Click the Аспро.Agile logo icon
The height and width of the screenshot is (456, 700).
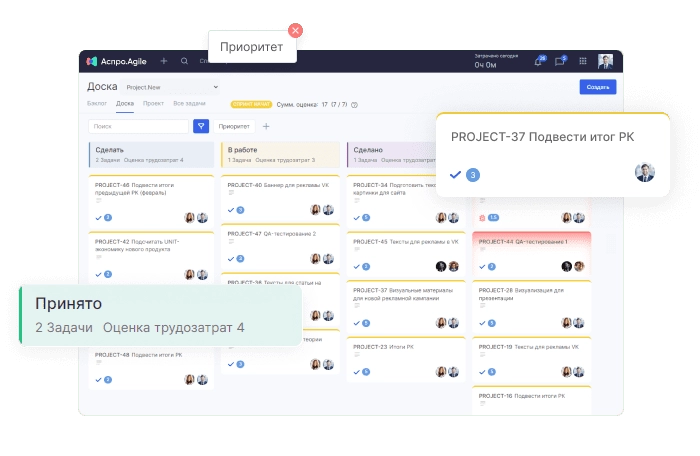point(93,61)
